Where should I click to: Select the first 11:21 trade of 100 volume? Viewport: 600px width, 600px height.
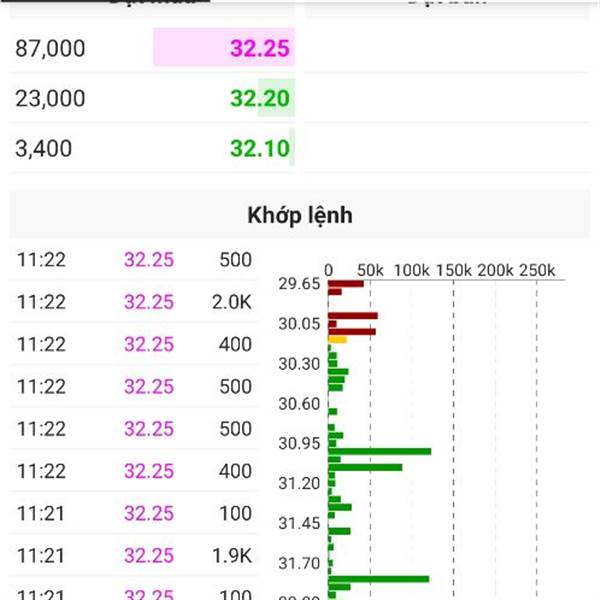134,513
